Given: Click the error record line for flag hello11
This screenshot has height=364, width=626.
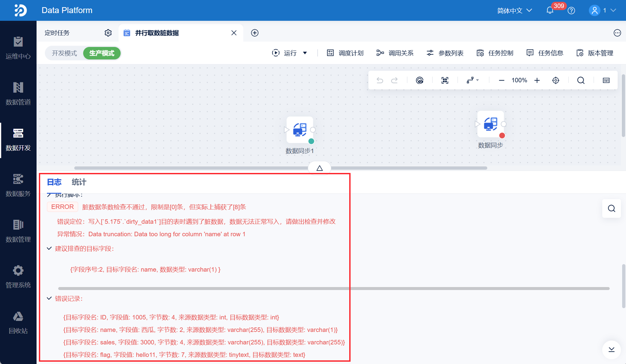Looking at the screenshot, I should pyautogui.click(x=184, y=355).
